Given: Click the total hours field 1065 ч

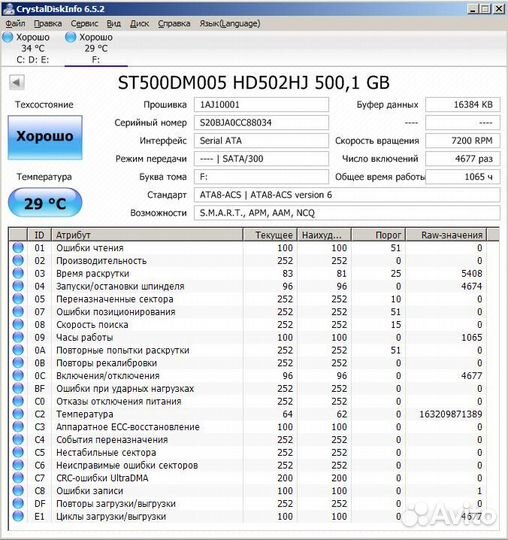Looking at the screenshot, I should (x=463, y=177).
